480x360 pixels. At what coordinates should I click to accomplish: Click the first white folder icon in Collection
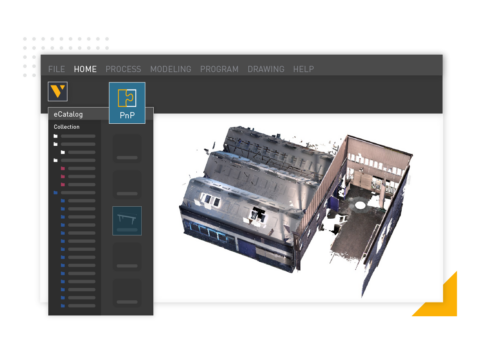pos(56,136)
